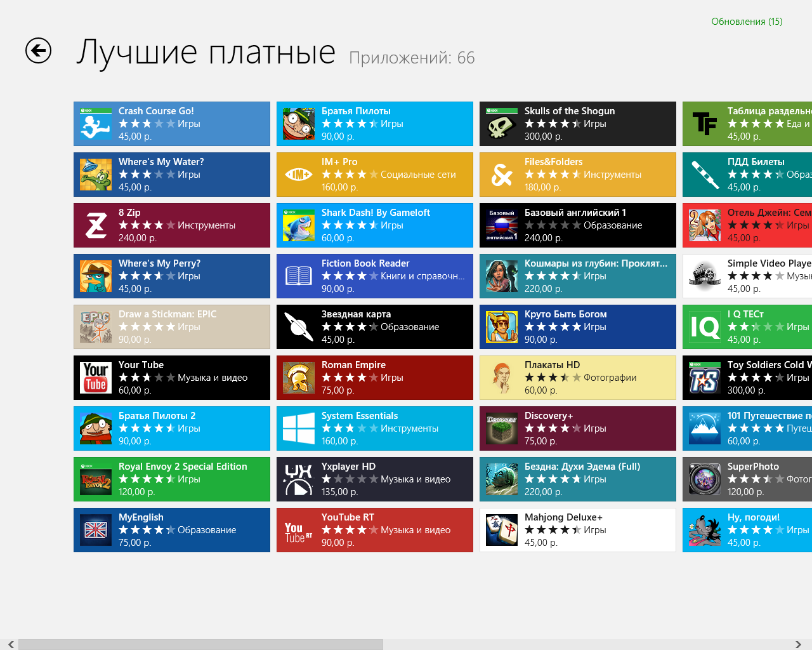Open the Отель Джейн app icon
This screenshot has height=650, width=812.
tap(705, 225)
